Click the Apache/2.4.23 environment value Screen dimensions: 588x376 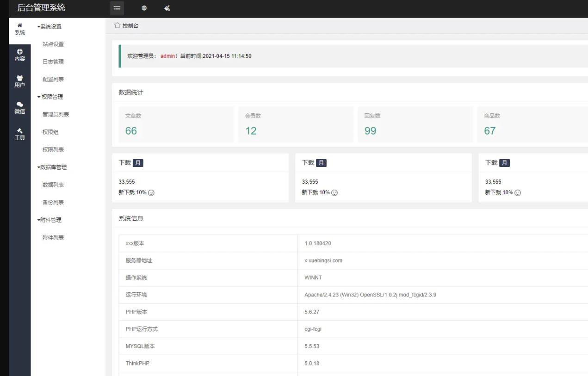(x=370, y=295)
